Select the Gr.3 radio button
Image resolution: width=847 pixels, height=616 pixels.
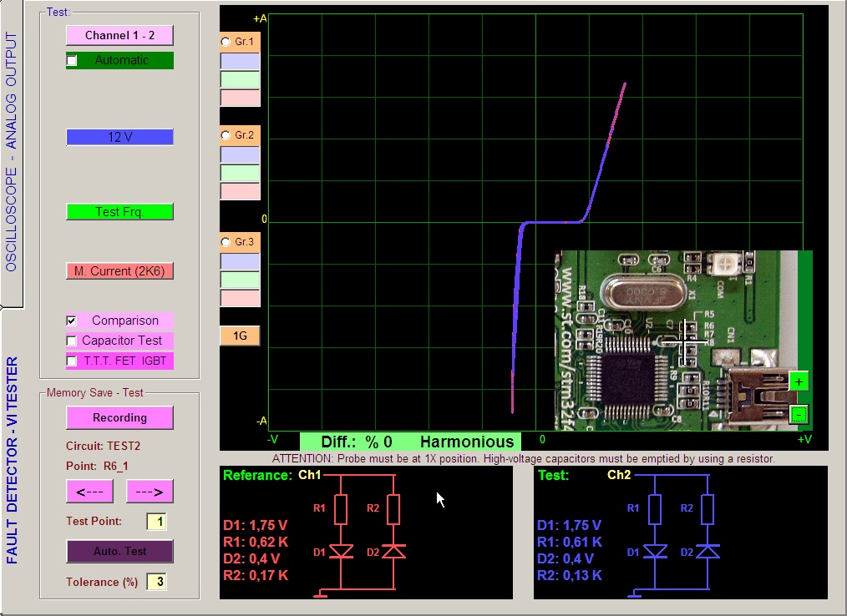pos(226,242)
